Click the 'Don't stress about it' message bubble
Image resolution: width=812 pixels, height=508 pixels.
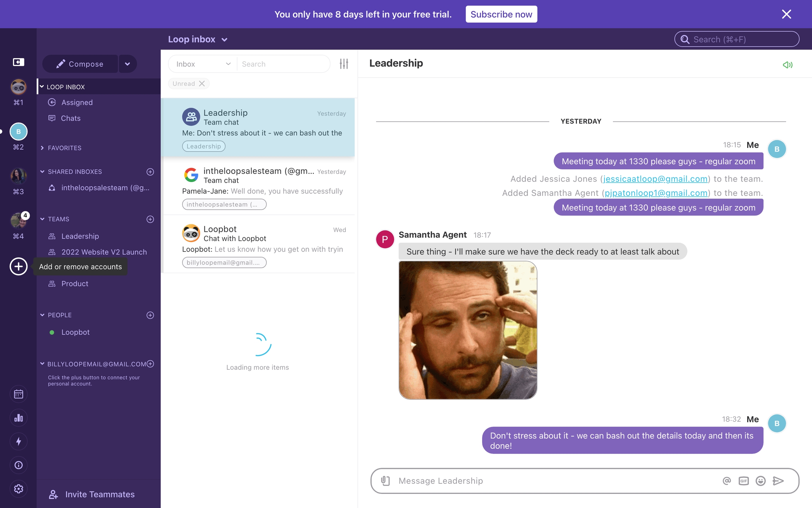tap(622, 441)
